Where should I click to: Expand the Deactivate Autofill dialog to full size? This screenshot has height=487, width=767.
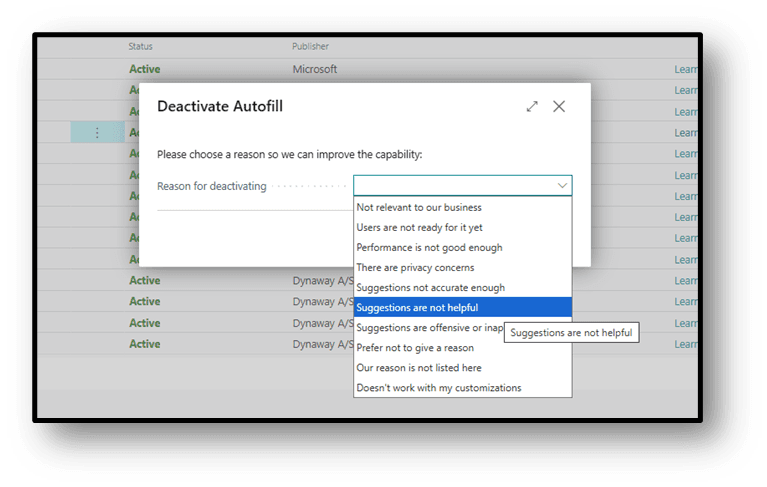(x=532, y=106)
